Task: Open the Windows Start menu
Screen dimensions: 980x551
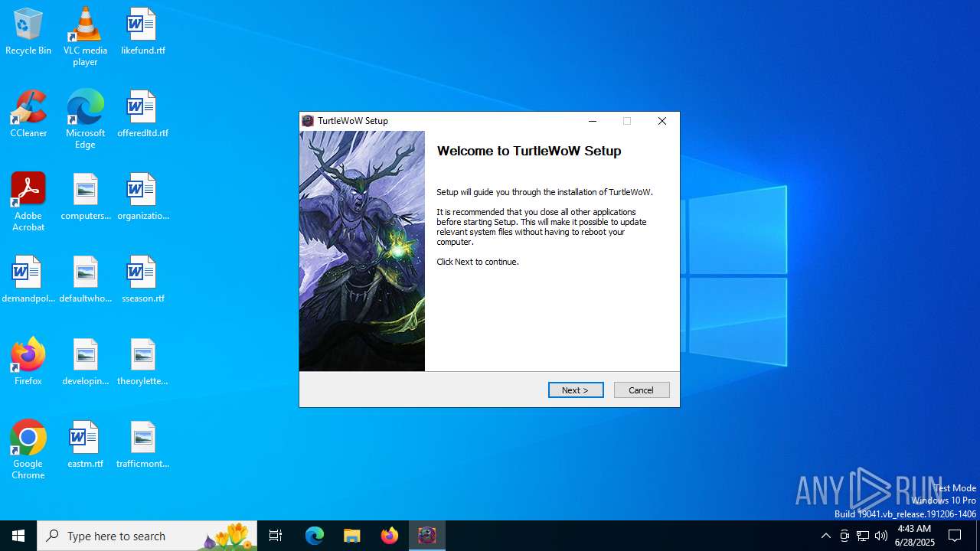Action: click(x=18, y=536)
